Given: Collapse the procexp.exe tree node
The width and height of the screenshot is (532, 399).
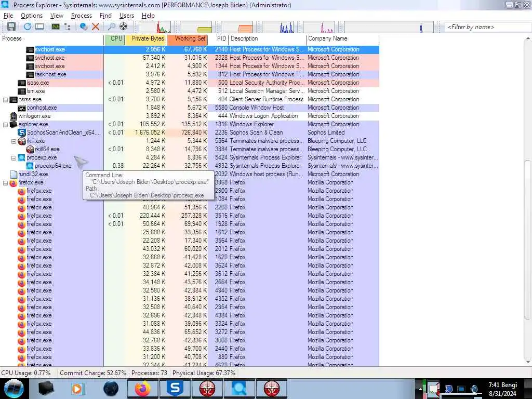Looking at the screenshot, I should coord(14,158).
